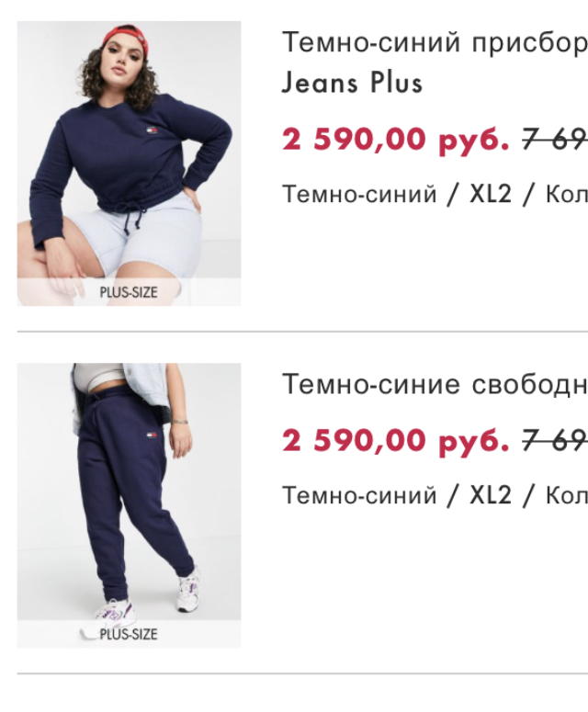The image size is (588, 712).
Task: Open the navy joggers product thumbnail
Action: [x=129, y=505]
